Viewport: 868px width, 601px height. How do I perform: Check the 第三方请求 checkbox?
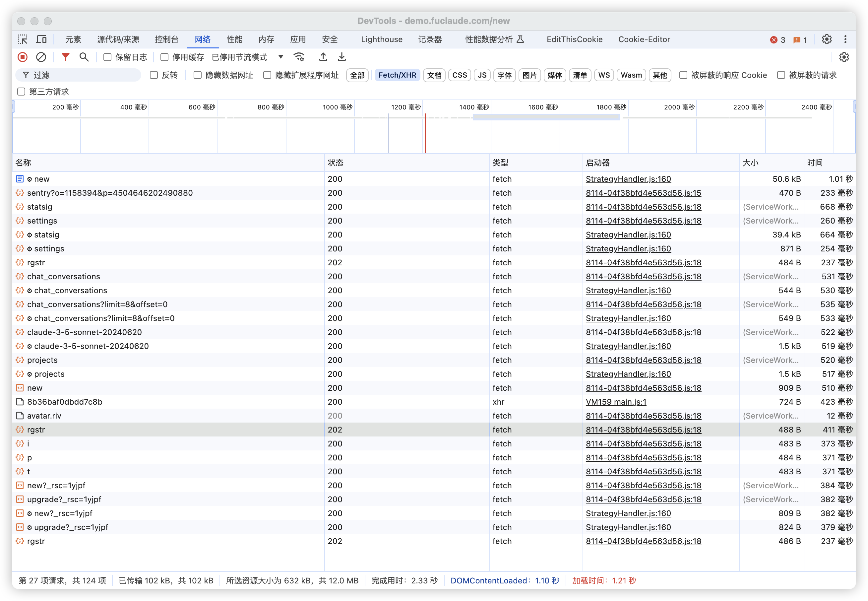pos(22,92)
